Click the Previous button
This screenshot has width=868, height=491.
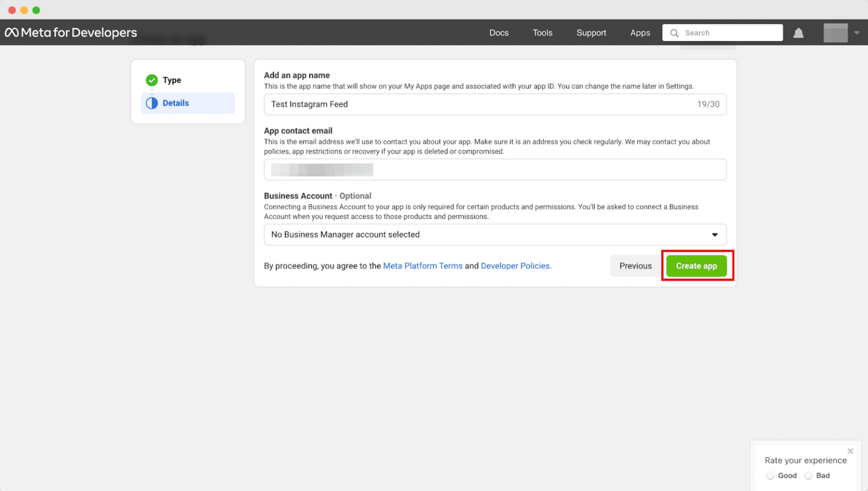pyautogui.click(x=635, y=265)
